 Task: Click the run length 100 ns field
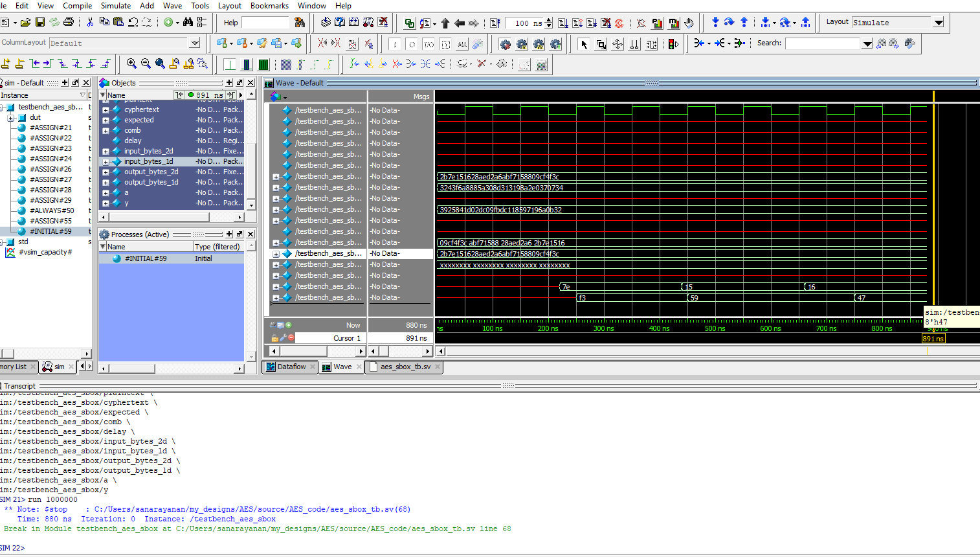tap(524, 23)
